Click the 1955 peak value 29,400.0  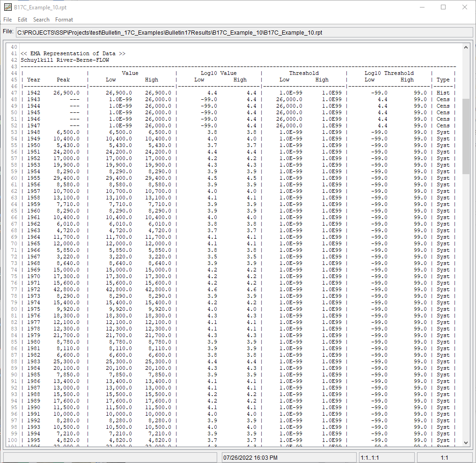66,178
